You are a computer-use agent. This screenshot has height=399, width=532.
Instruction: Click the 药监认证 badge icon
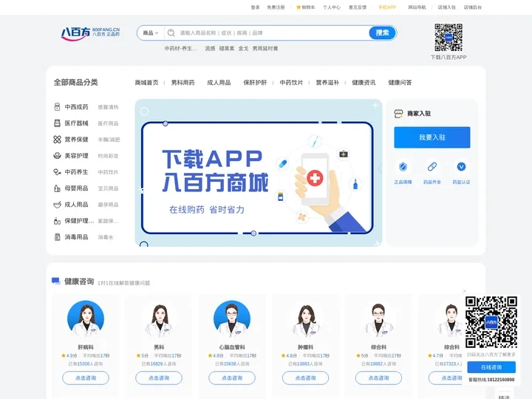pyautogui.click(x=461, y=166)
